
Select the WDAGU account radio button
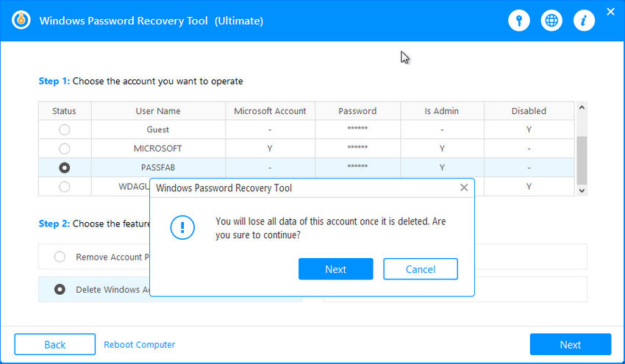click(64, 187)
